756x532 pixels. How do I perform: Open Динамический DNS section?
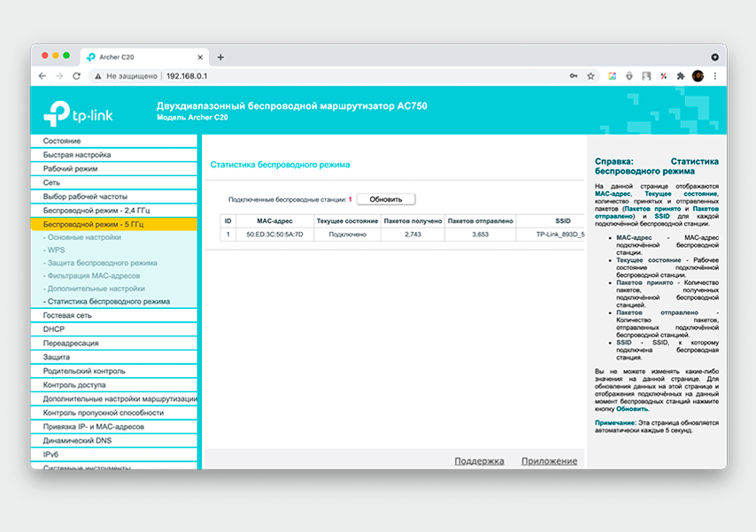(114, 441)
